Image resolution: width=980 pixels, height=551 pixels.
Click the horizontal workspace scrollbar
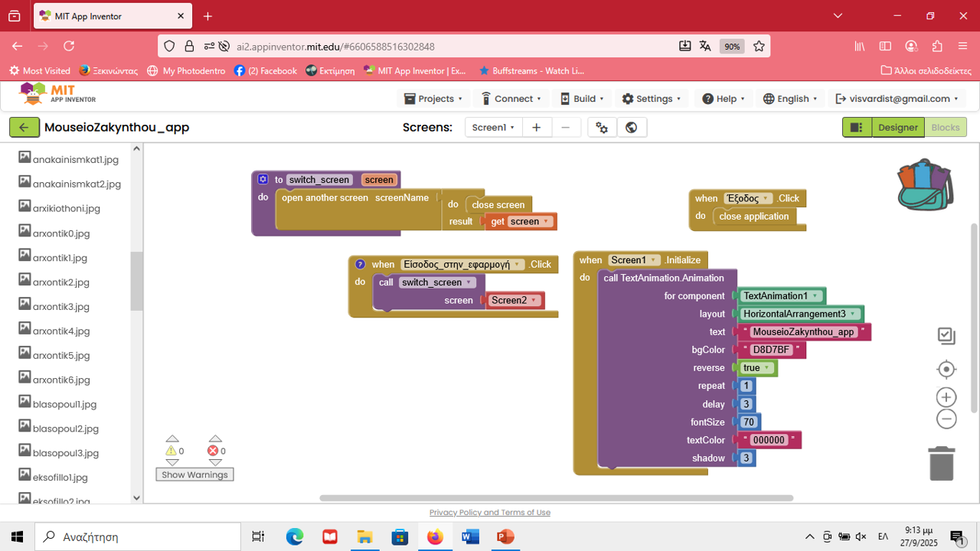(x=556, y=498)
